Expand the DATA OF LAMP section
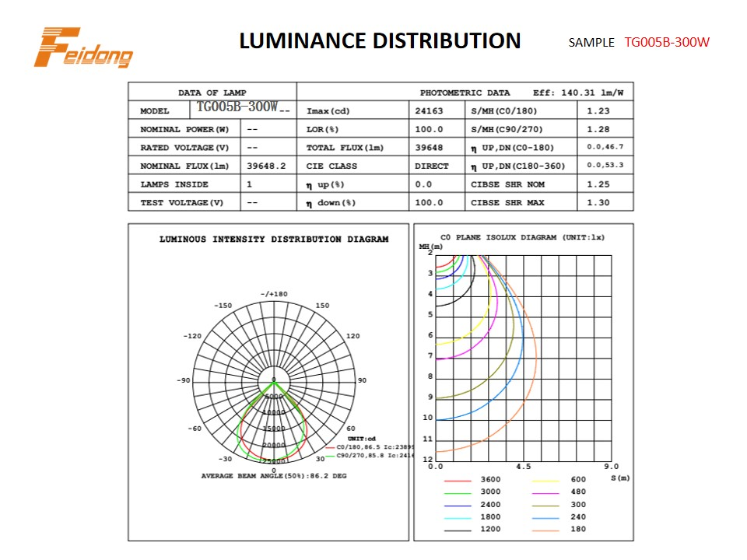Image resolution: width=747 pixels, height=560 pixels. [x=212, y=91]
